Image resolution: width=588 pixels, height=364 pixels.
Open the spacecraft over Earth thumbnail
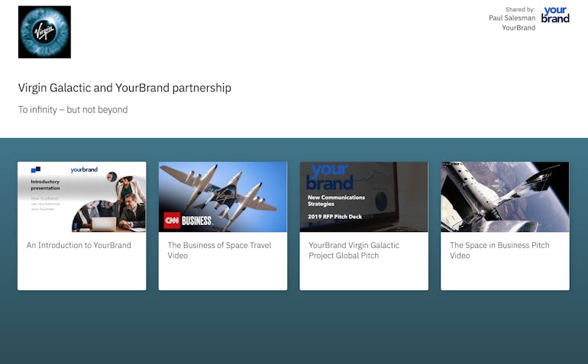tap(505, 197)
